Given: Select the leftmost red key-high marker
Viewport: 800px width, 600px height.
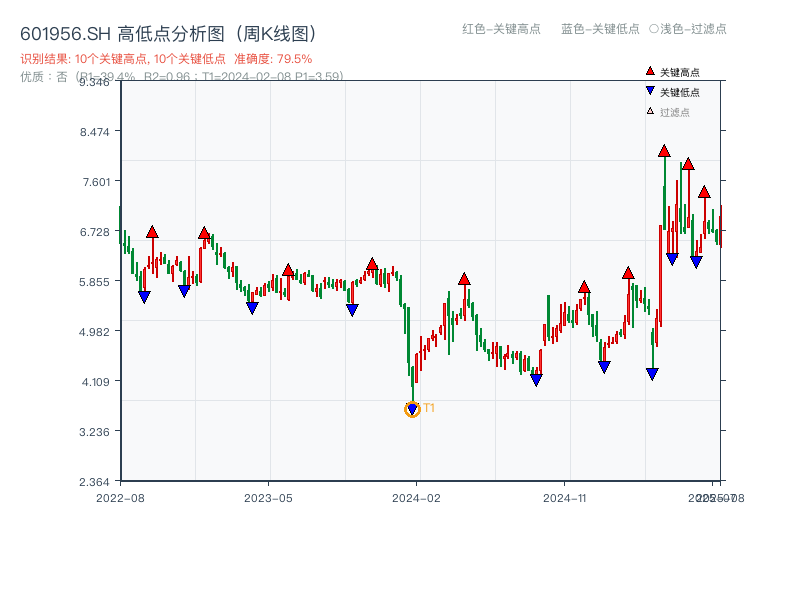Looking at the screenshot, I should point(152,232).
